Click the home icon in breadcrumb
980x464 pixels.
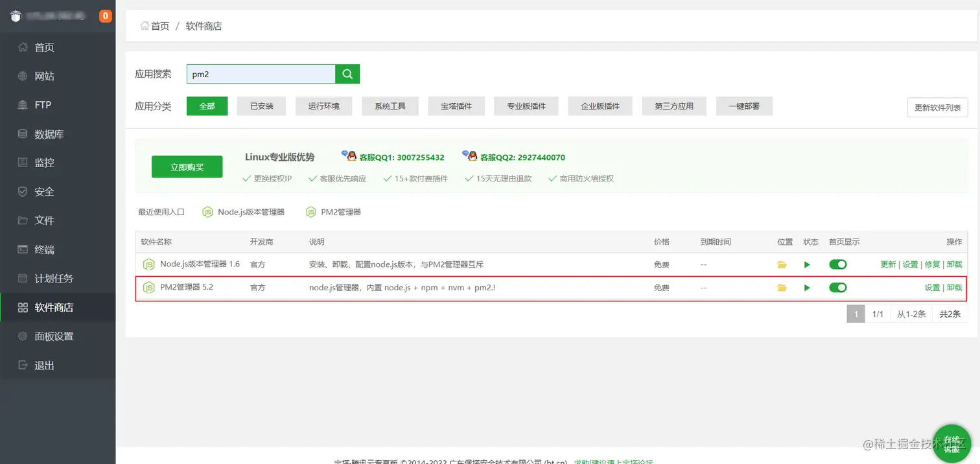pos(145,26)
